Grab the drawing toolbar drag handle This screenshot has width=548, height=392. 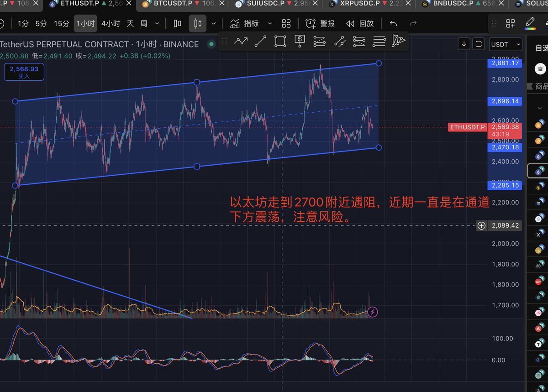click(224, 41)
